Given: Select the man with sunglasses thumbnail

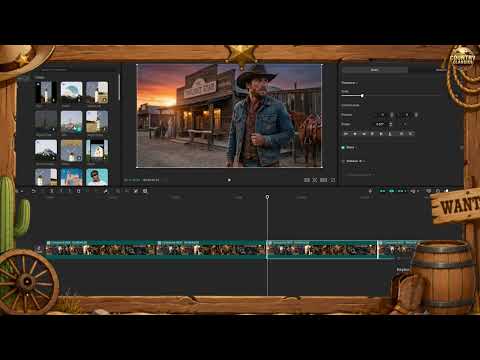Looking at the screenshot, I should (97, 177).
